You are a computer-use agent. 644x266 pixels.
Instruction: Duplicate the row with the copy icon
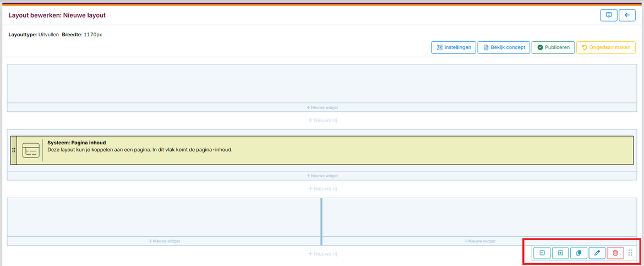coord(578,253)
